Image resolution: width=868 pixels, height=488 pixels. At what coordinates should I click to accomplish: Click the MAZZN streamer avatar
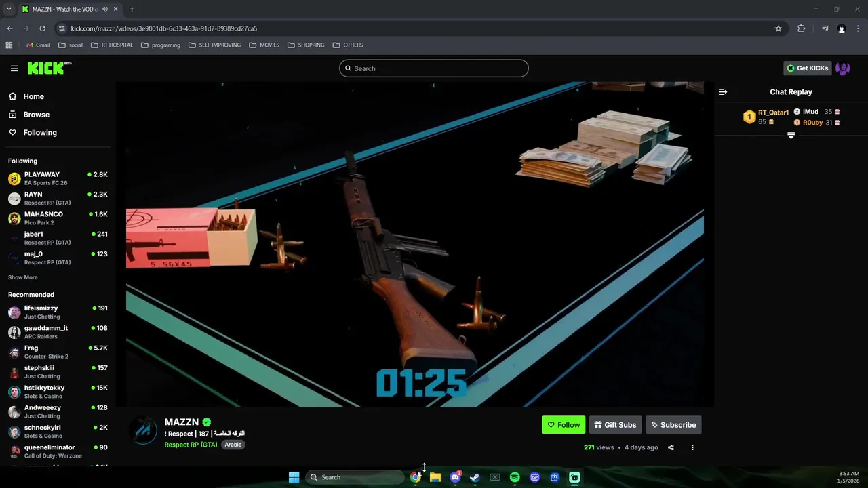144,431
